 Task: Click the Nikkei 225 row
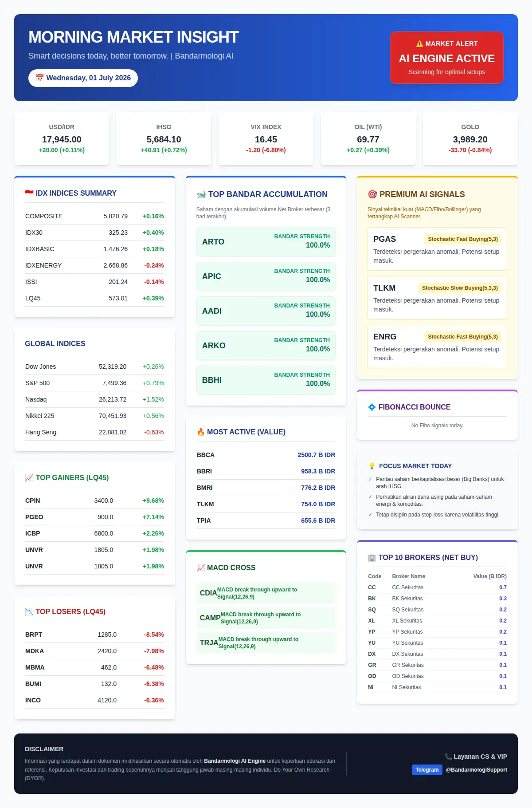(94, 416)
